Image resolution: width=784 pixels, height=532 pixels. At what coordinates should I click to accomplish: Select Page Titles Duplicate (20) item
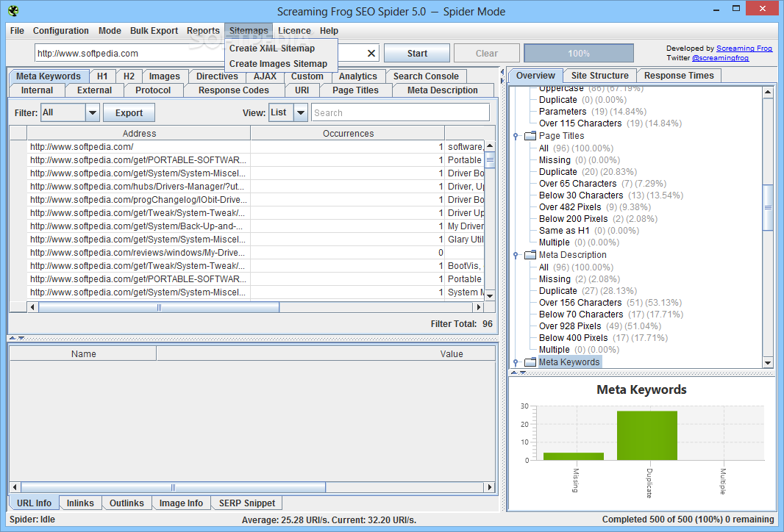[x=588, y=172]
